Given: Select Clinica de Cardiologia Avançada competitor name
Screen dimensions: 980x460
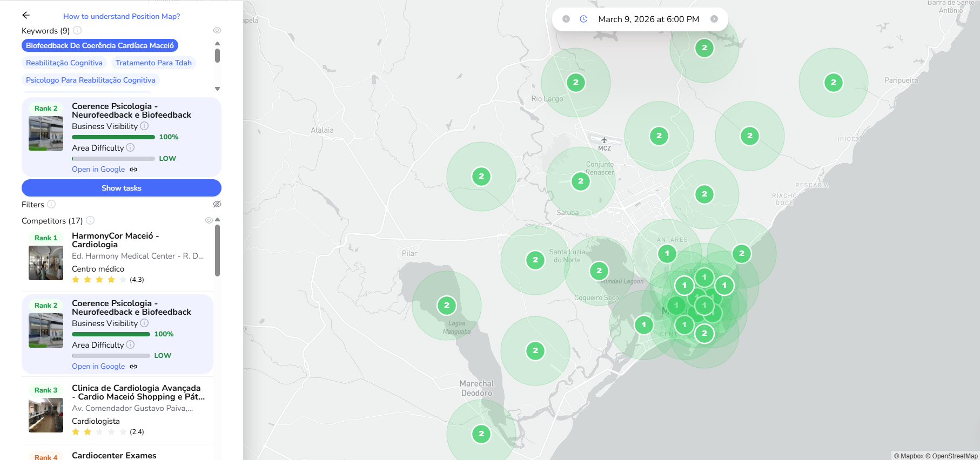Looking at the screenshot, I should click(138, 392).
